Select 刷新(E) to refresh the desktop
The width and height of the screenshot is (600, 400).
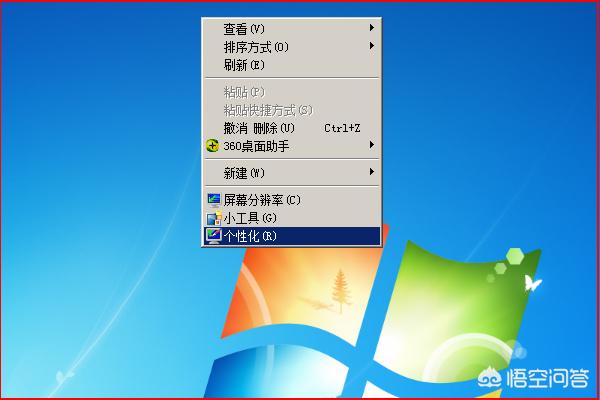(x=244, y=64)
